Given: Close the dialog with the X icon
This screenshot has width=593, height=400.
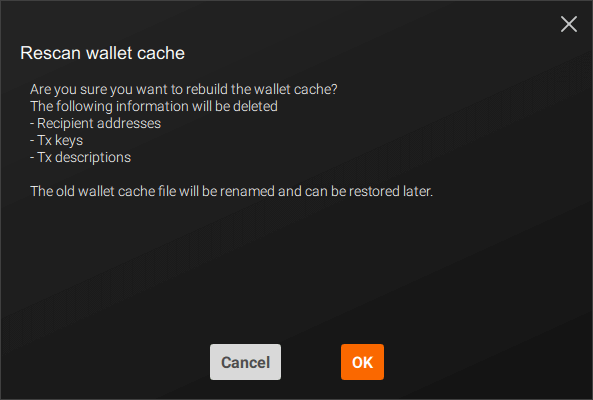Looking at the screenshot, I should click(568, 24).
